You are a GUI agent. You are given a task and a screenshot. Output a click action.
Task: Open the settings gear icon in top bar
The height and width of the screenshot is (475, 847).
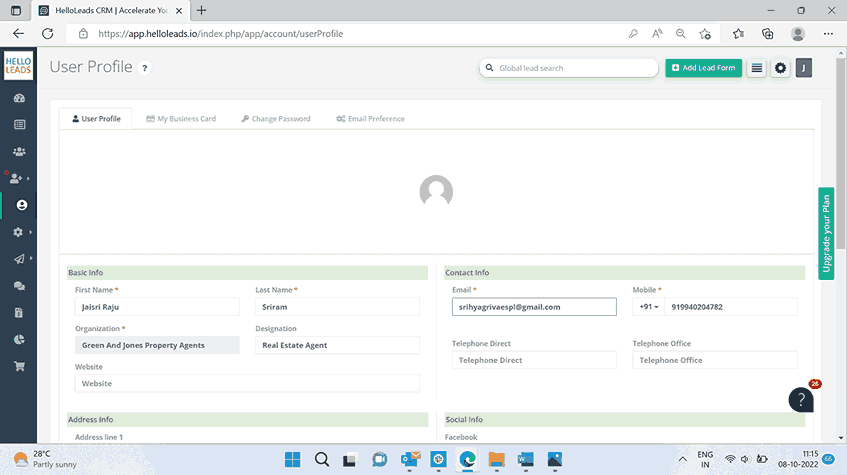click(780, 68)
